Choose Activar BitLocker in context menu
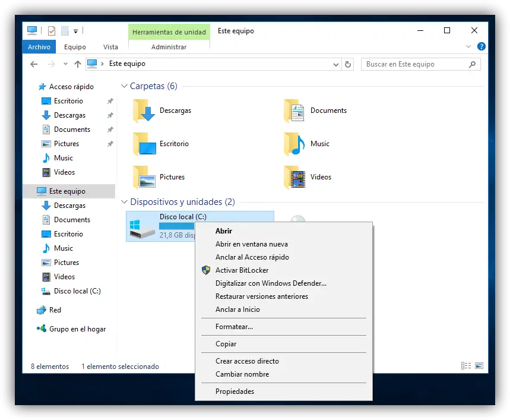The image size is (510, 420). (x=242, y=270)
